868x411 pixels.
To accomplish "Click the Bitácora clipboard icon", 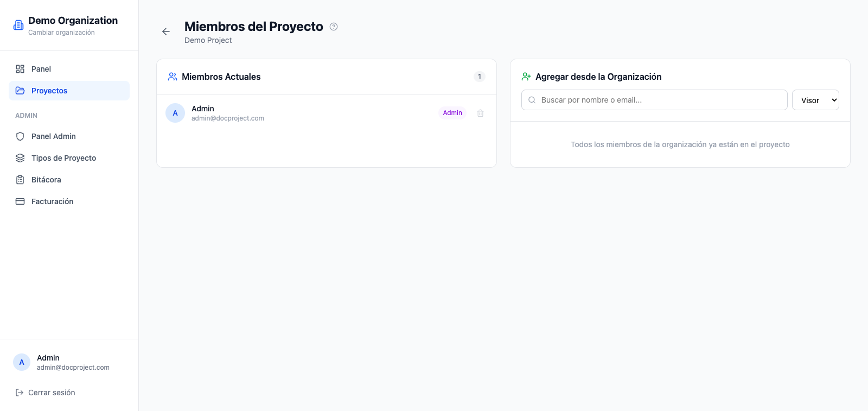I will tap(20, 180).
